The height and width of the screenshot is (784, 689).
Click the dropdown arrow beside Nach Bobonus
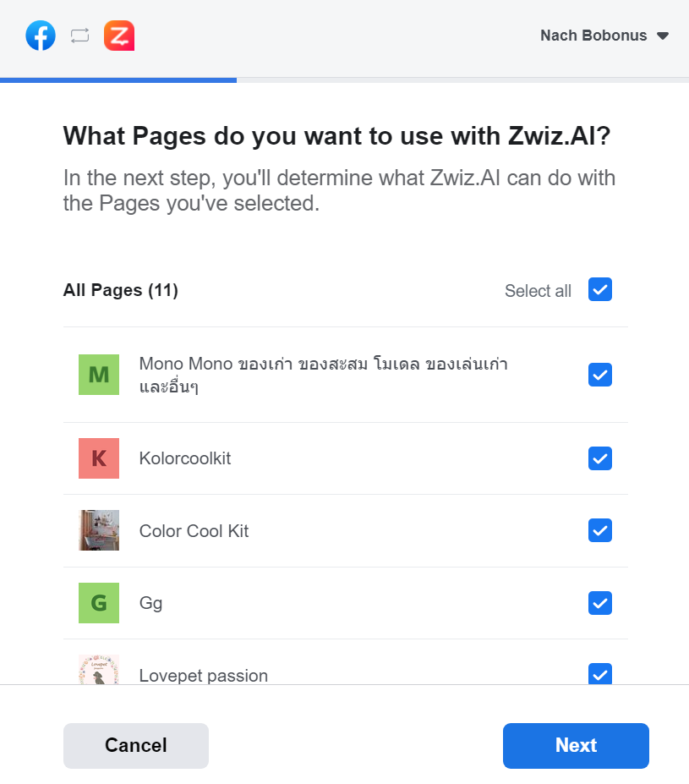(x=663, y=36)
